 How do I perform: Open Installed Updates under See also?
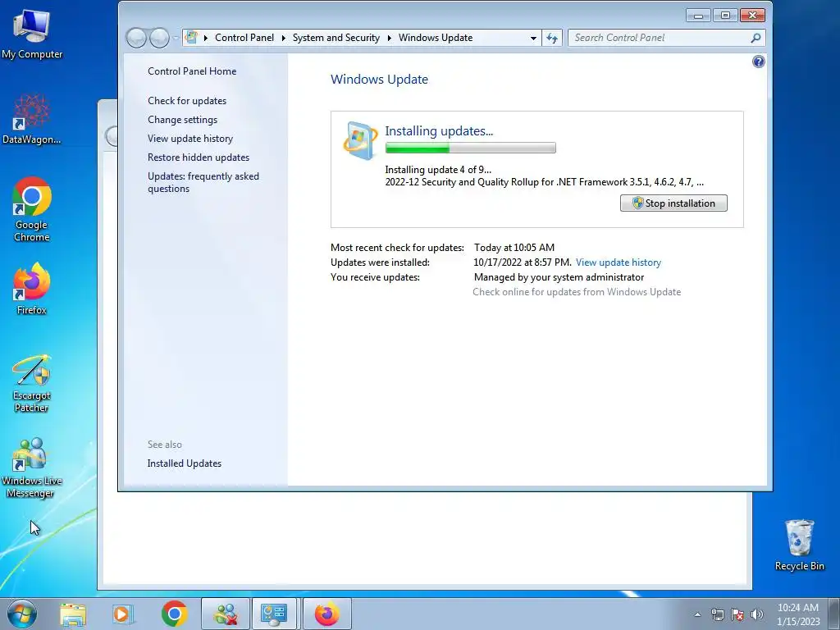pyautogui.click(x=185, y=463)
